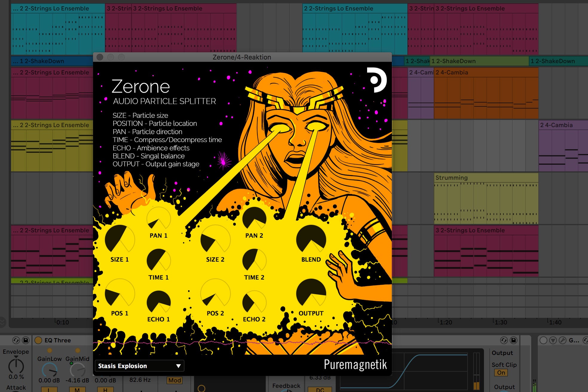The width and height of the screenshot is (588, 392).
Task: Select the olive-yellow 2 2-Strings Lo Ensemble clip
Action: tap(52, 146)
